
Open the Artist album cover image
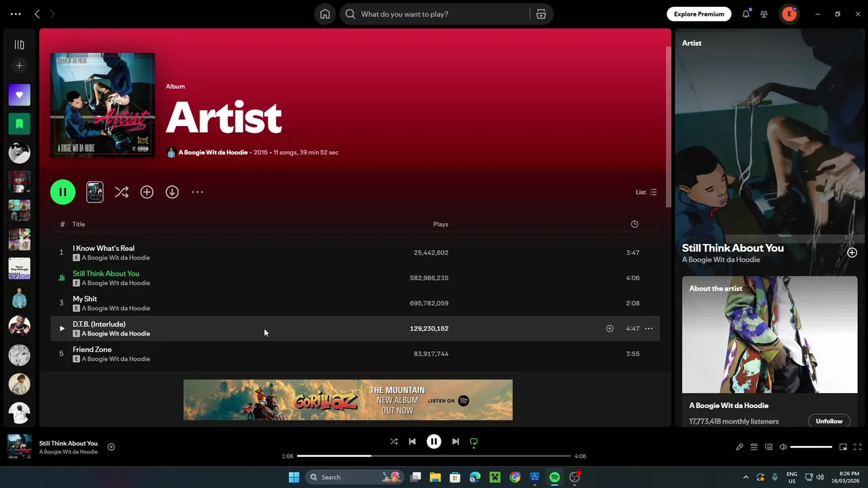pyautogui.click(x=102, y=105)
